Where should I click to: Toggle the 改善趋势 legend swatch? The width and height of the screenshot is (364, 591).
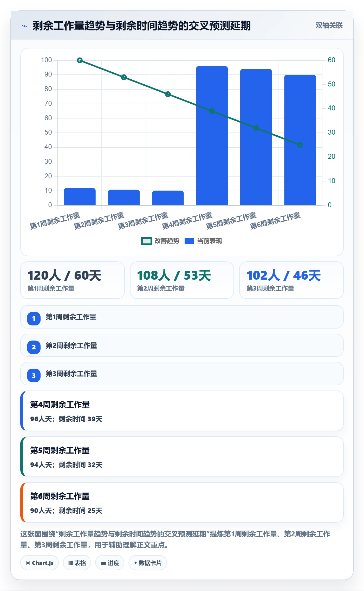point(146,241)
